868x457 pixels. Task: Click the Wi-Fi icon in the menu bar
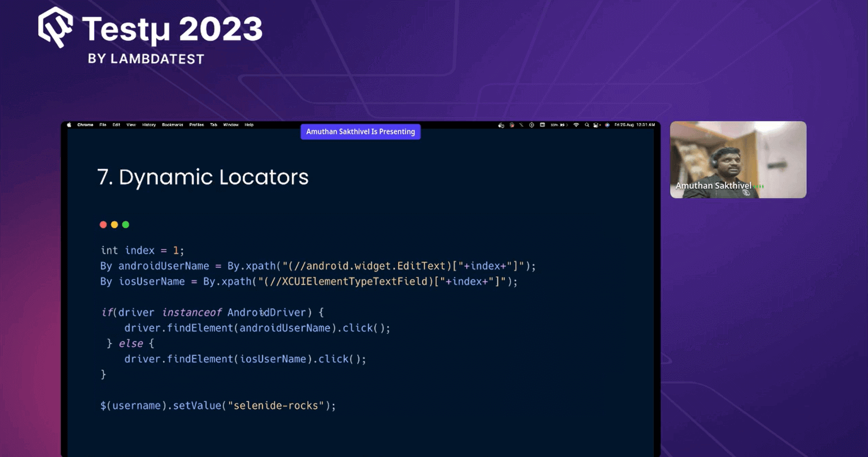576,125
